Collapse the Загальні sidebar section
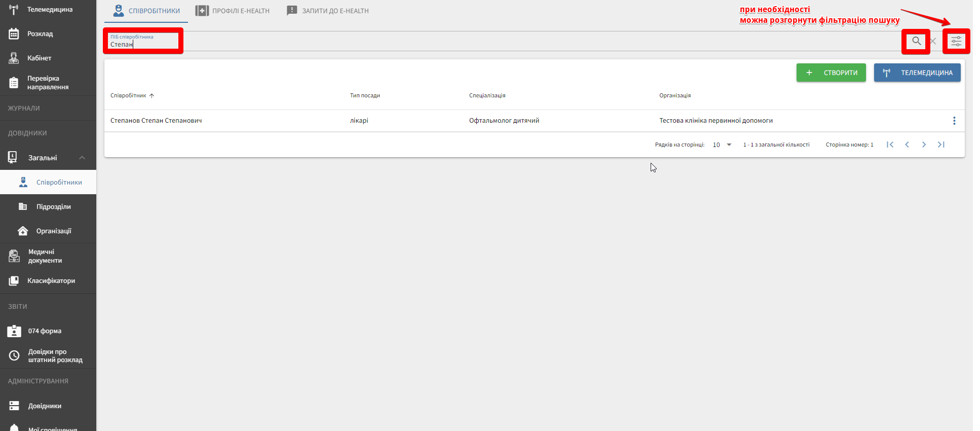 [x=82, y=158]
